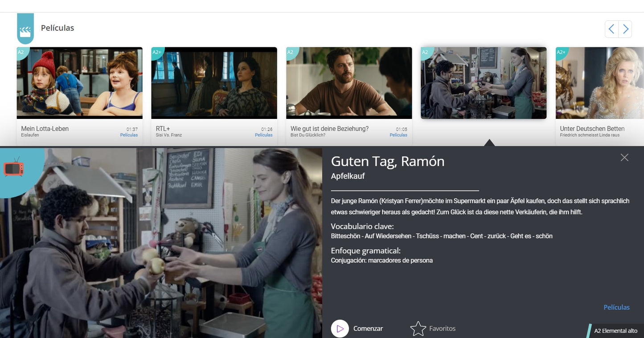The height and width of the screenshot is (338, 644).
Task: Open Unter Deutschen Betten thumbnail
Action: point(600,83)
